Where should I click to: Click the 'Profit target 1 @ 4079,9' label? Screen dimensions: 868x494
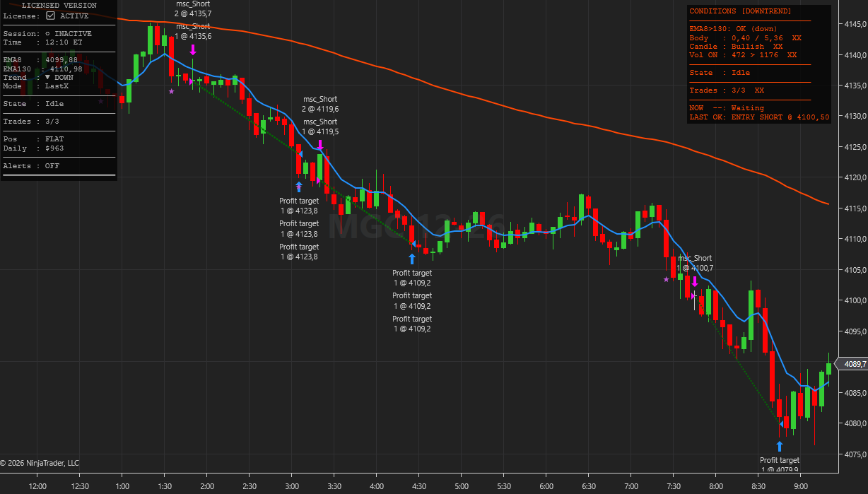[780, 465]
